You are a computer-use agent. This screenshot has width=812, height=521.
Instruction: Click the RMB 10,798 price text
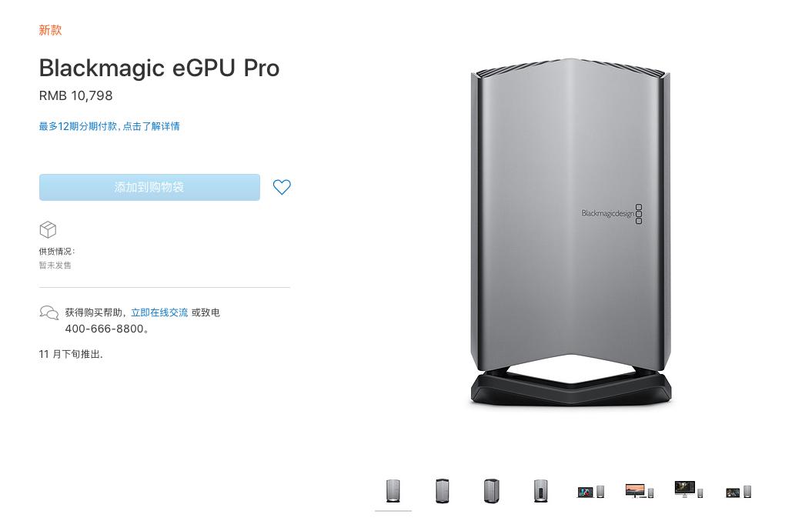(75, 95)
